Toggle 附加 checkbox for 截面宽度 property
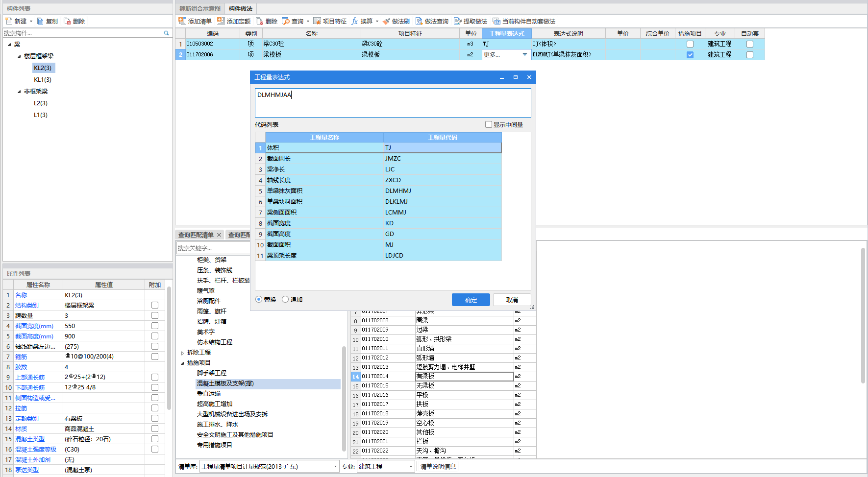The image size is (868, 477). (x=155, y=326)
